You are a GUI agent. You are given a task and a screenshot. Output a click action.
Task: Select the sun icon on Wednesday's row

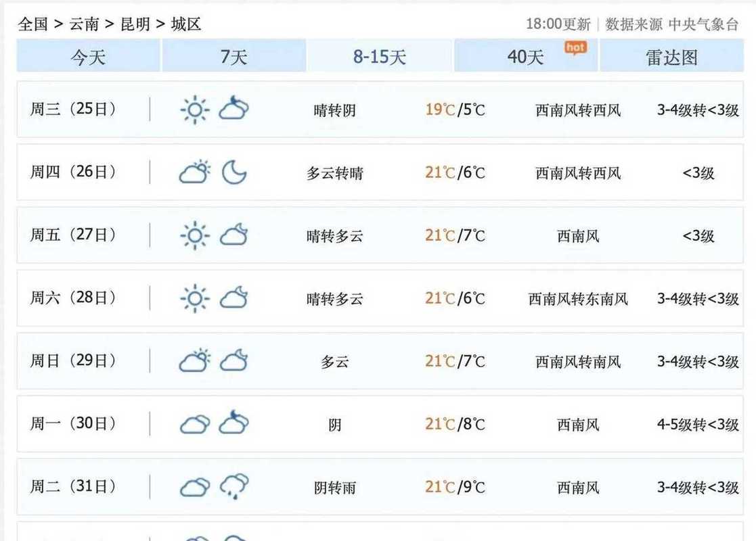click(194, 110)
